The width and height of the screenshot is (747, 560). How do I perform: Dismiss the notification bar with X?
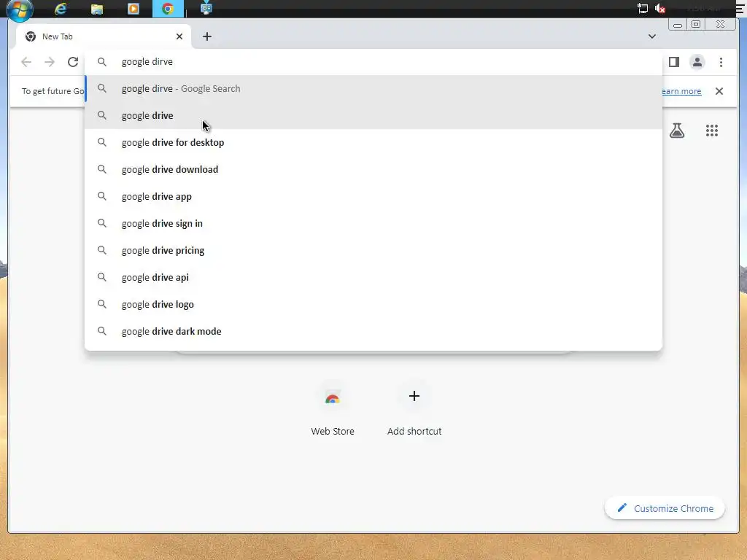719,91
